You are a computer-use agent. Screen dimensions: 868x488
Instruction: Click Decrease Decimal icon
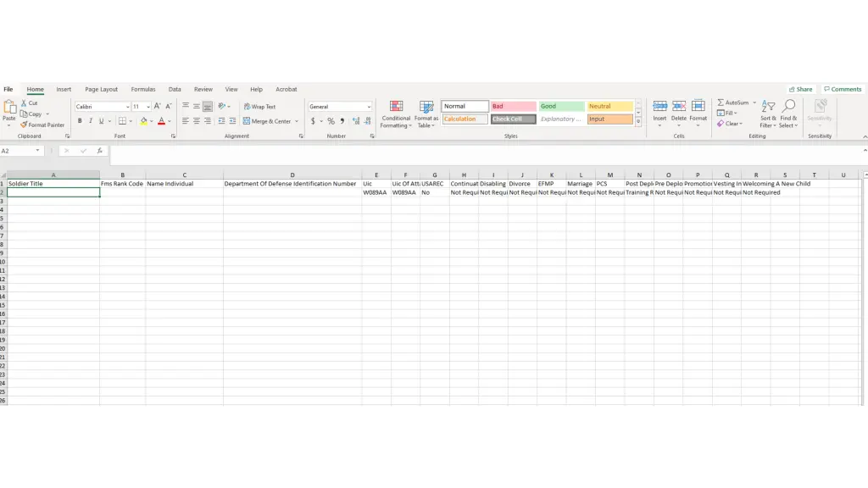[368, 121]
